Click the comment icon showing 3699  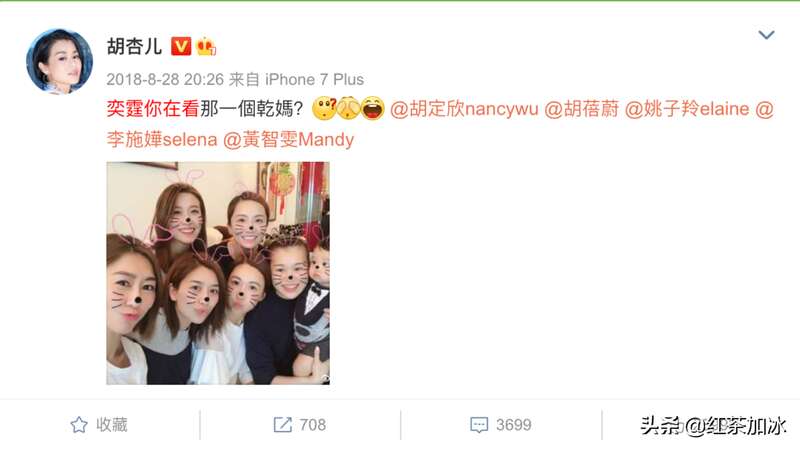(x=479, y=425)
